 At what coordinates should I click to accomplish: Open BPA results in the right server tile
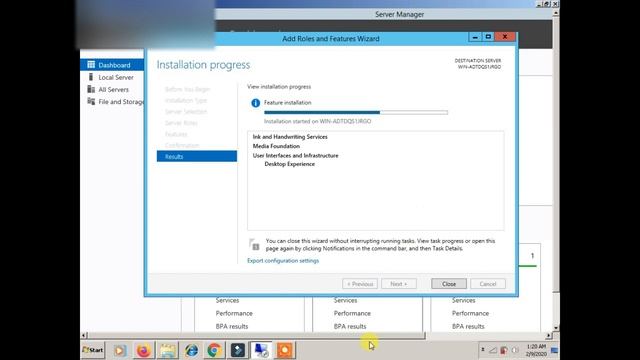468,327
